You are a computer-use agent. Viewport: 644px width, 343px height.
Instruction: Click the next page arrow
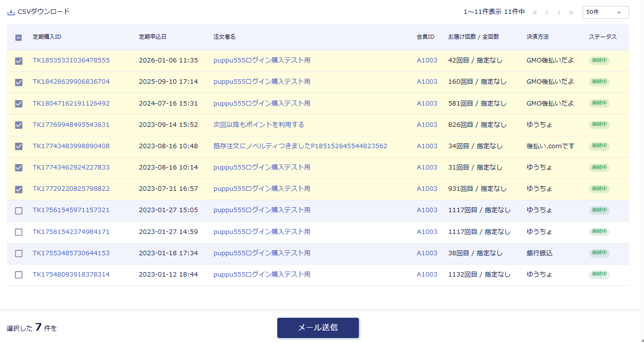coord(559,12)
